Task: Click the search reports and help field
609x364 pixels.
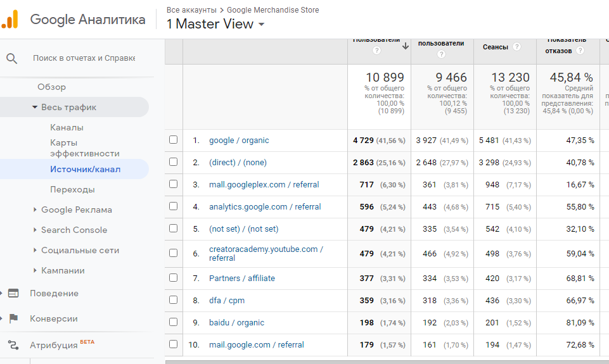Action: coord(84,58)
